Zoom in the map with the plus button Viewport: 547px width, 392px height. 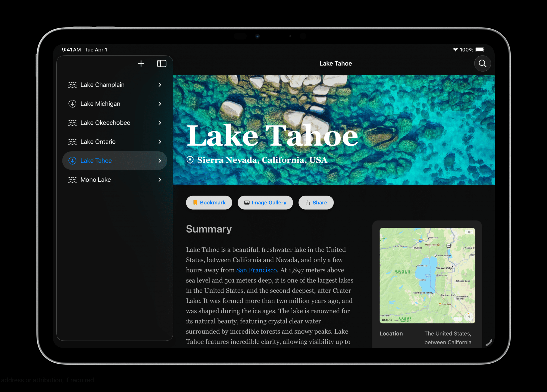(460, 319)
